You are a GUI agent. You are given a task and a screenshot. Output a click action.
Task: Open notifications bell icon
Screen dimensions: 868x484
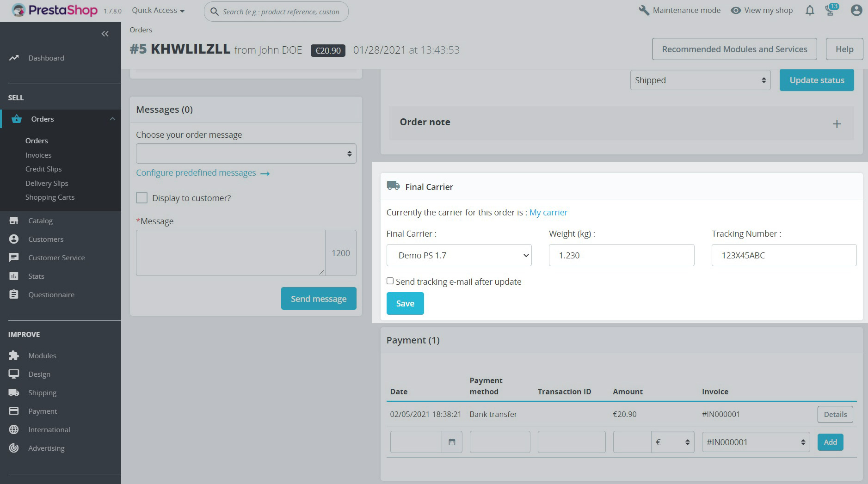(x=809, y=11)
